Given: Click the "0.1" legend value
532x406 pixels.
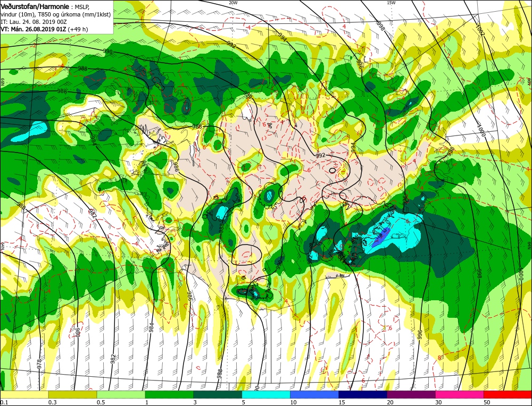Looking at the screenshot, I should (x=4, y=402).
